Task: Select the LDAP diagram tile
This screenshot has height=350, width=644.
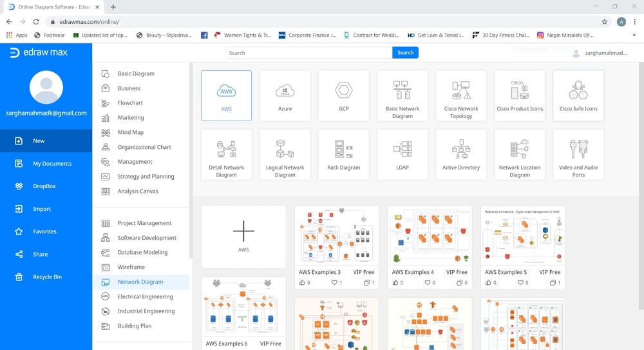Action: 402,154
